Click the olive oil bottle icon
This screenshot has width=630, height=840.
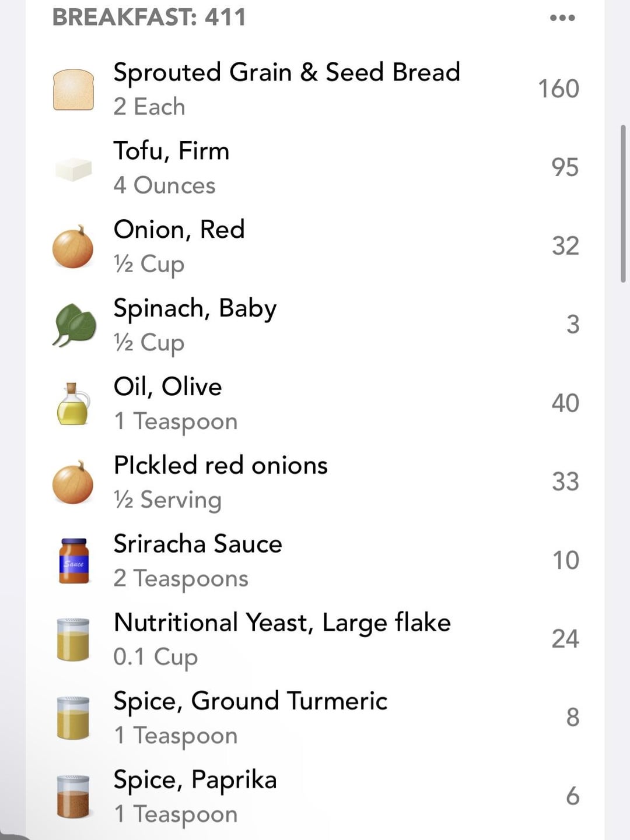(73, 404)
